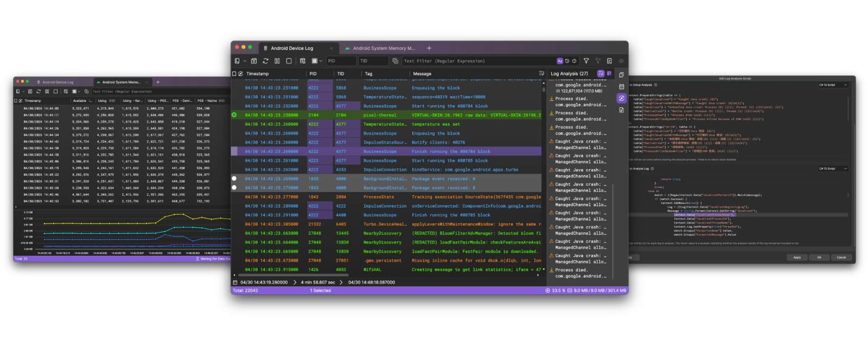
Task: Click the TID filter field
Action: 374,61
